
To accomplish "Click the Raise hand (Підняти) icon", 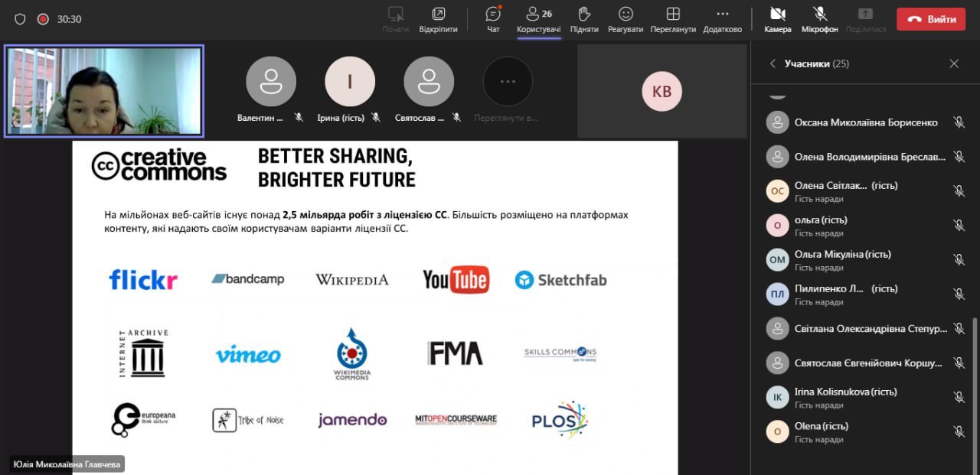I will pos(584,19).
